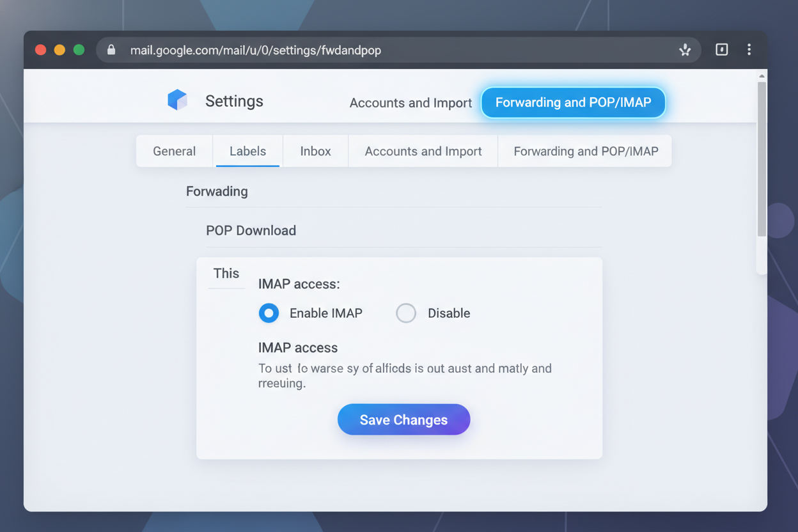Minimize the window with the yellow button

click(x=59, y=50)
